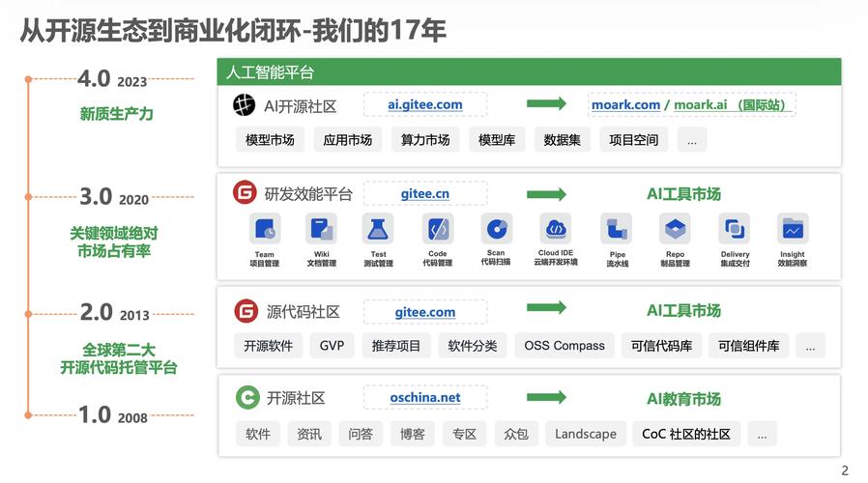Click the 项目空间 tag

(x=634, y=140)
